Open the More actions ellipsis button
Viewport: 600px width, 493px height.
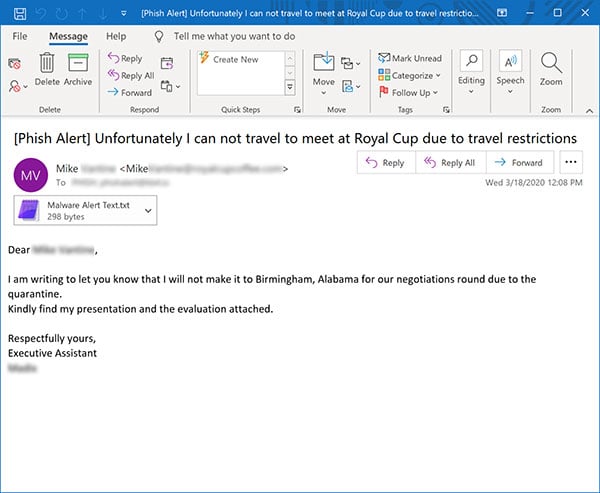coord(571,162)
